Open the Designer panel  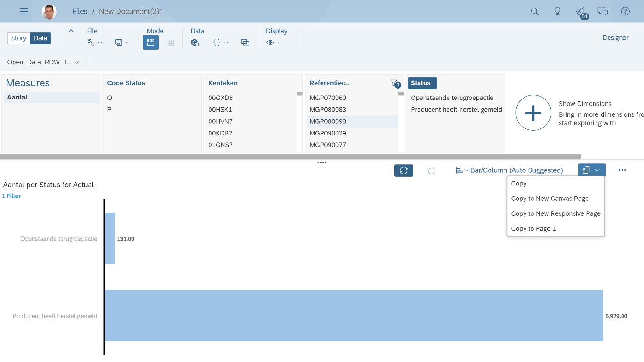[x=616, y=37]
